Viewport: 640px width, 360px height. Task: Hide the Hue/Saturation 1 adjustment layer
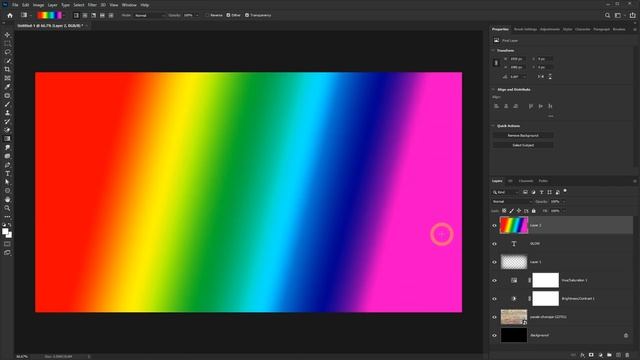(494, 281)
